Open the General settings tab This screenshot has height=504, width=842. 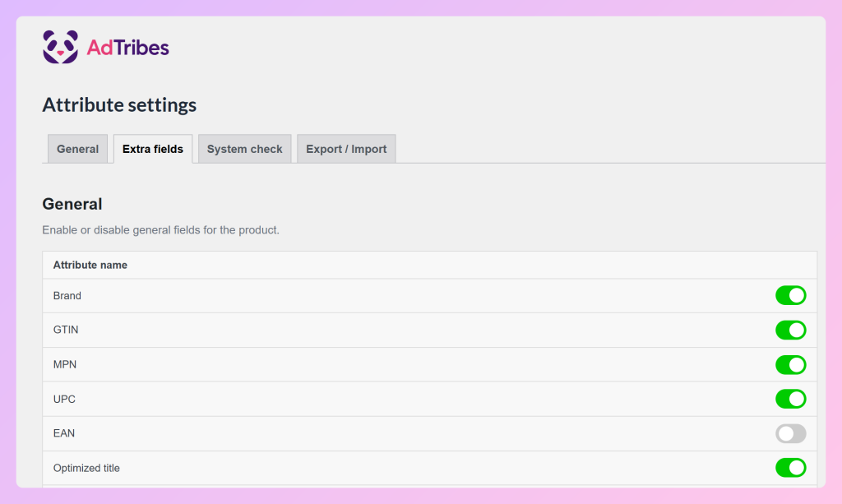(x=78, y=149)
